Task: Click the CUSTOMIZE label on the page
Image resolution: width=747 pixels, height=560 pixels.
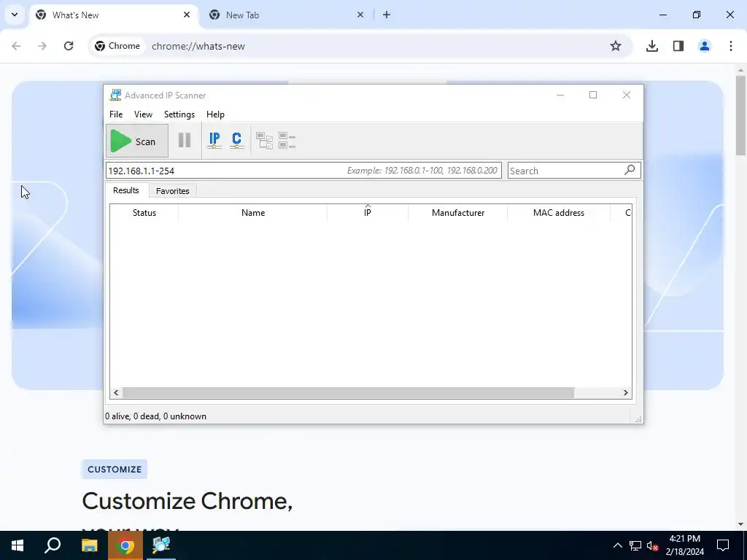Action: coord(115,470)
